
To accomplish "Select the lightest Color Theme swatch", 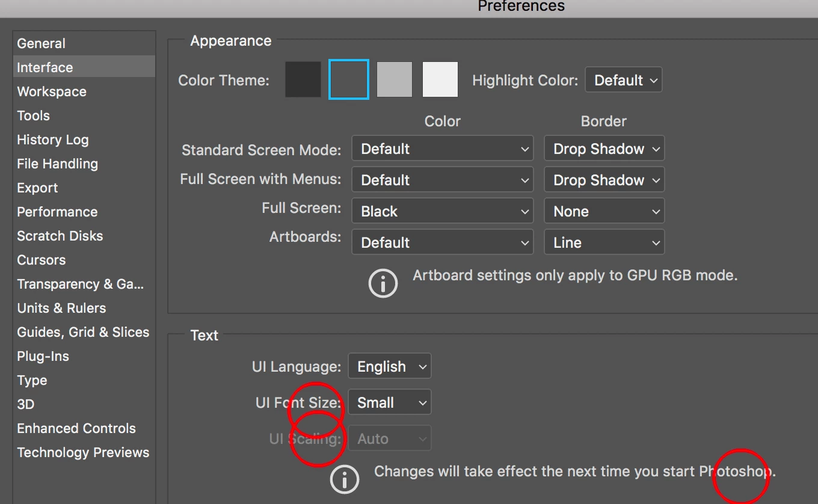I will tap(440, 79).
